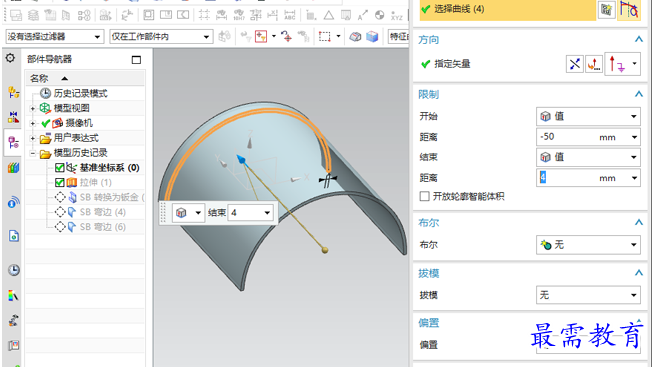Click the triangle measure toolbar icon

(328, 15)
